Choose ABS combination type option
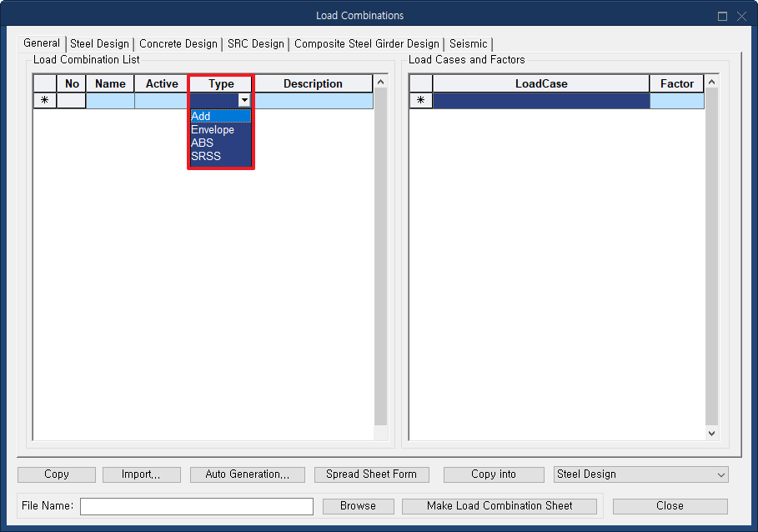This screenshot has width=758, height=532. pyautogui.click(x=203, y=143)
